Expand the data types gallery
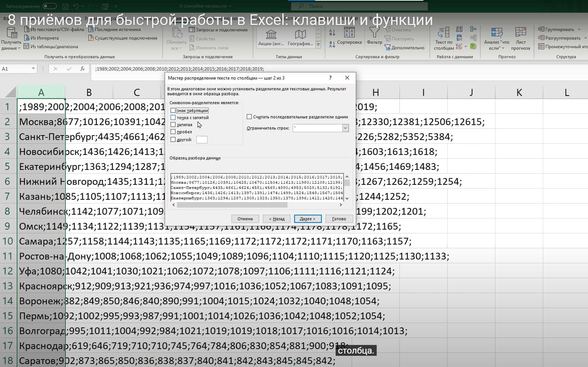Viewport: 588px width, 367px height. (x=318, y=44)
